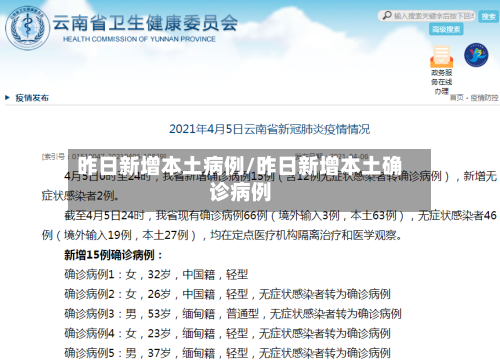This screenshot has height=361, width=500.
Task: Open the 疫情发布 section link
Action: pyautogui.click(x=32, y=98)
